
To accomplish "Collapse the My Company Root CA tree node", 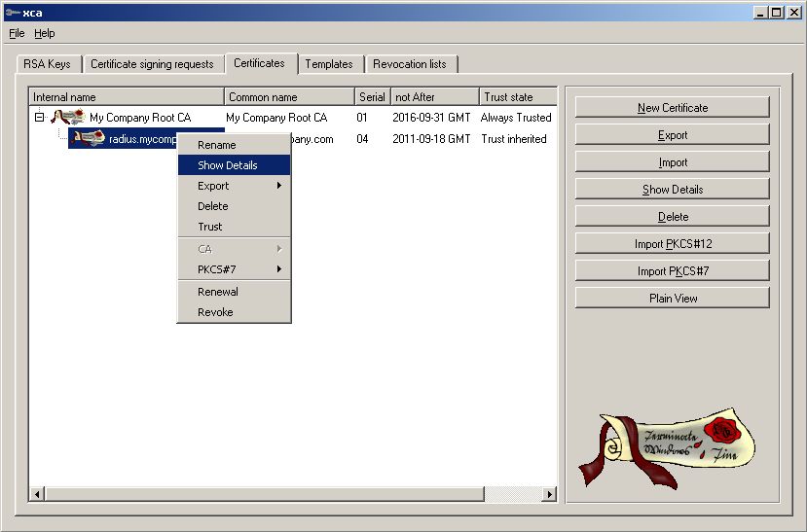I will 39,118.
